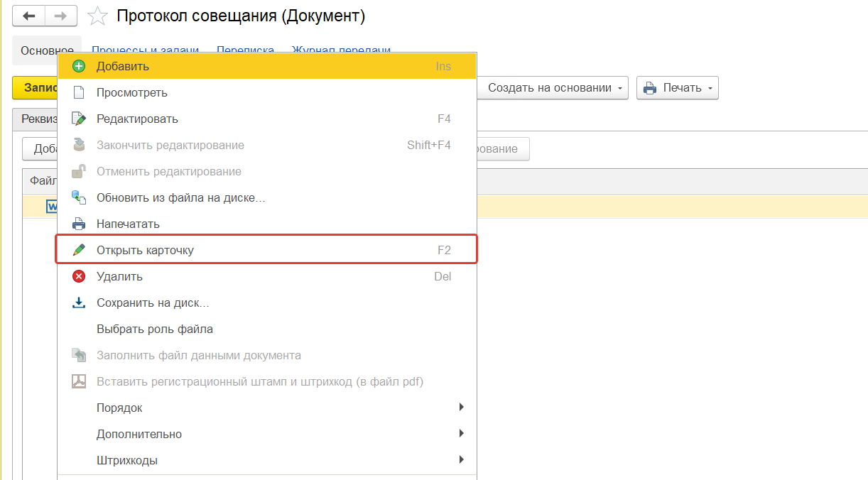Screen dimensions: 868x480
Task: Open the Печать dropdown button
Action: [677, 88]
